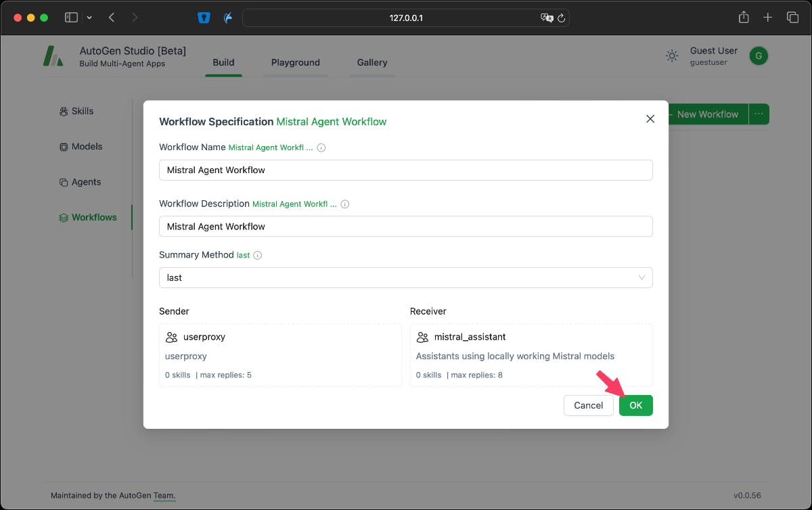Click the Cancel button
Image resolution: width=812 pixels, height=510 pixels.
[588, 405]
